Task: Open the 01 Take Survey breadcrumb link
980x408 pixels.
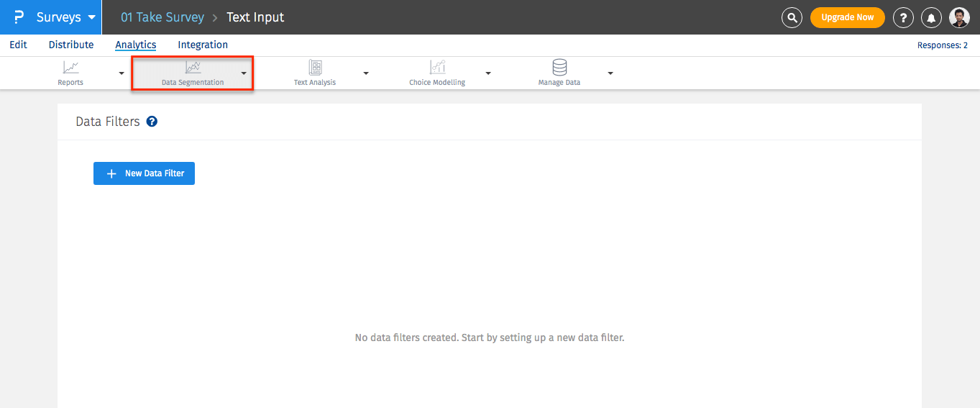Action: click(162, 17)
